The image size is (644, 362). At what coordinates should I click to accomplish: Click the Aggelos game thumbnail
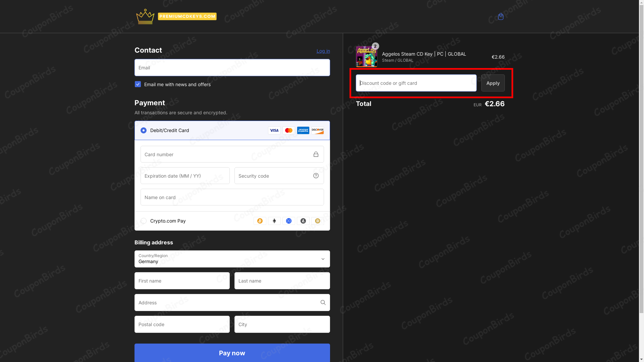click(x=366, y=57)
